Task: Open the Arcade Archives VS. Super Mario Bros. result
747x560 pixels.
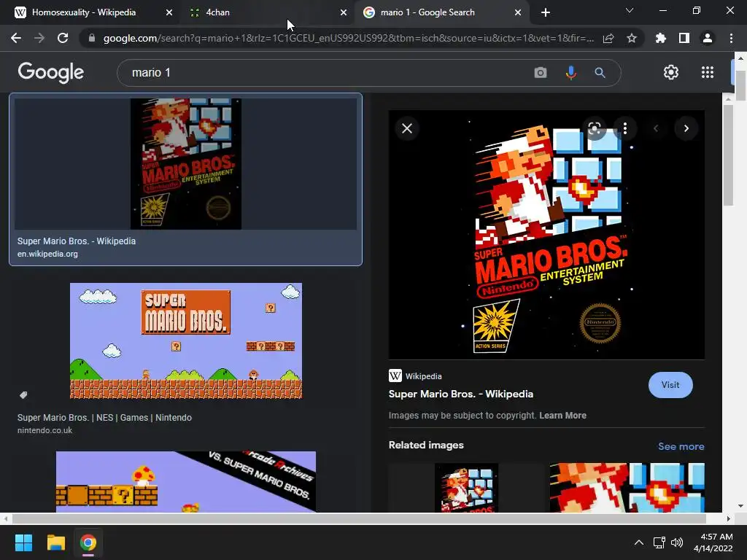Action: [186, 482]
